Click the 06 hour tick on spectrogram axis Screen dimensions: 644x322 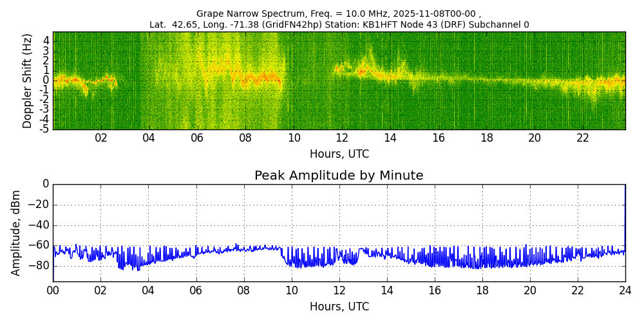click(x=197, y=138)
